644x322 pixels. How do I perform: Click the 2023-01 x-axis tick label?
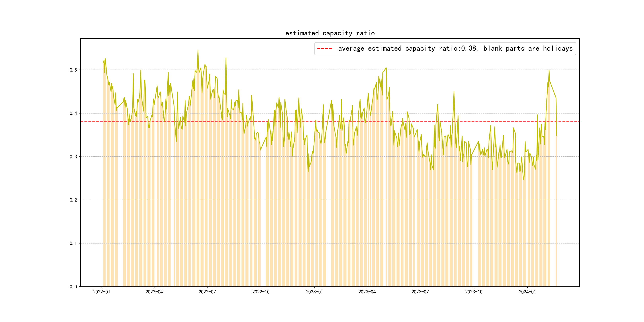point(314,292)
